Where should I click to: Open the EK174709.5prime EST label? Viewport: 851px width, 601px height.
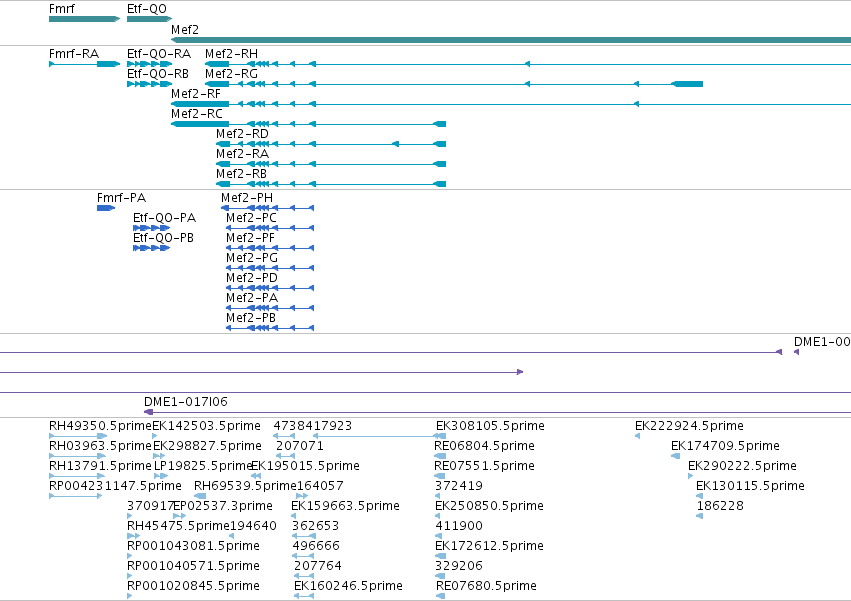point(725,446)
